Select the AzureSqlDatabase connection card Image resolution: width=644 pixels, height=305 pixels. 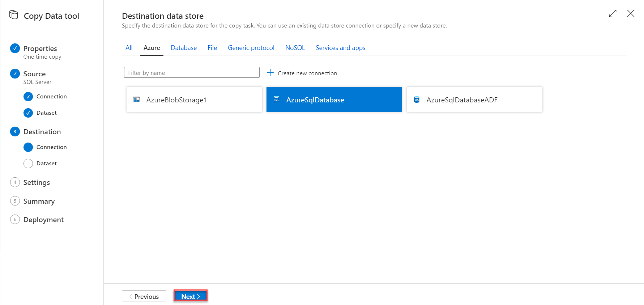tap(334, 99)
